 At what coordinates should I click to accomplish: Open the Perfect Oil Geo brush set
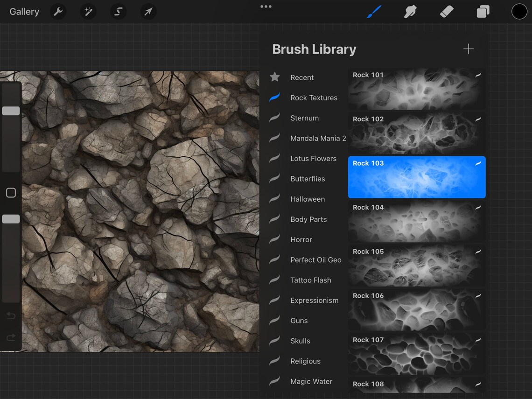point(315,260)
